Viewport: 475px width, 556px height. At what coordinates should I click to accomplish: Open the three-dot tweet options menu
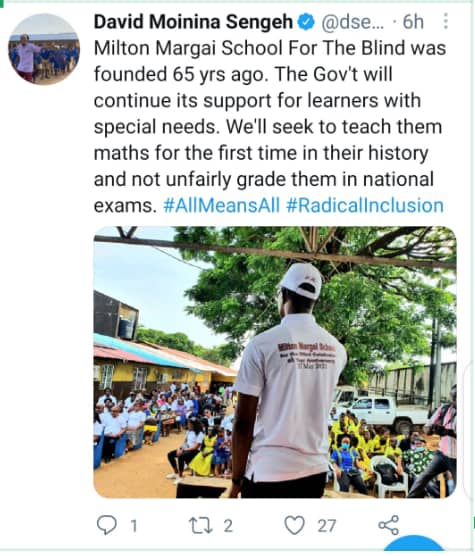coord(446,21)
